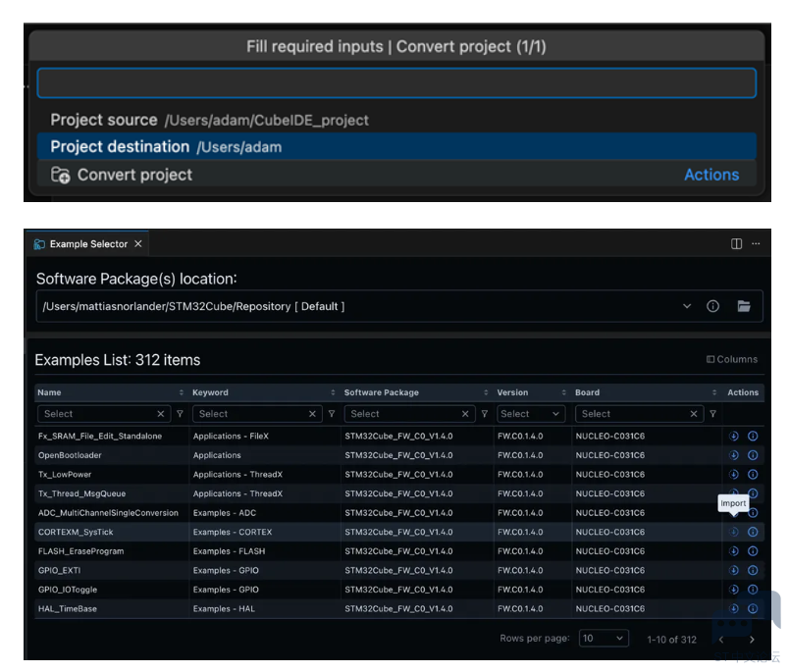Click filter icon next to Name filter
The image size is (789, 672).
pos(180,414)
